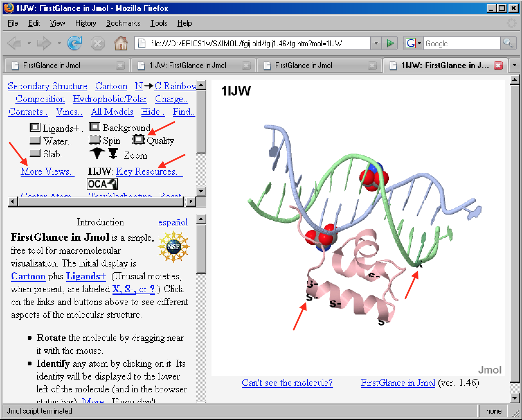Click the Google search input field
The height and width of the screenshot is (420, 522).
click(x=462, y=43)
